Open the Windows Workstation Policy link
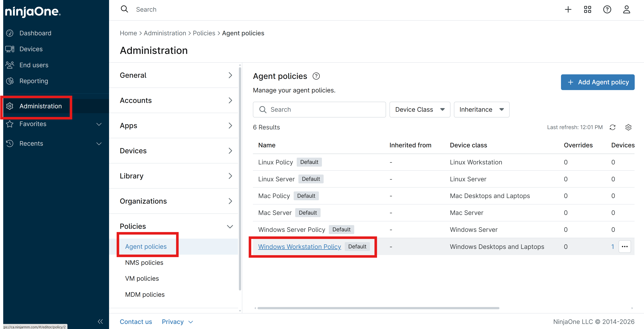The height and width of the screenshot is (329, 644). (x=299, y=247)
